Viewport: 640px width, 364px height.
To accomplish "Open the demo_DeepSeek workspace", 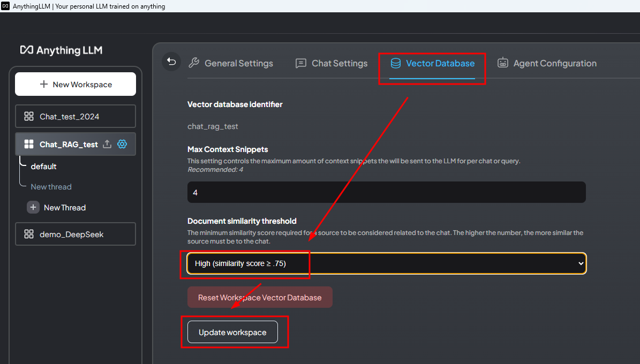I will [76, 234].
